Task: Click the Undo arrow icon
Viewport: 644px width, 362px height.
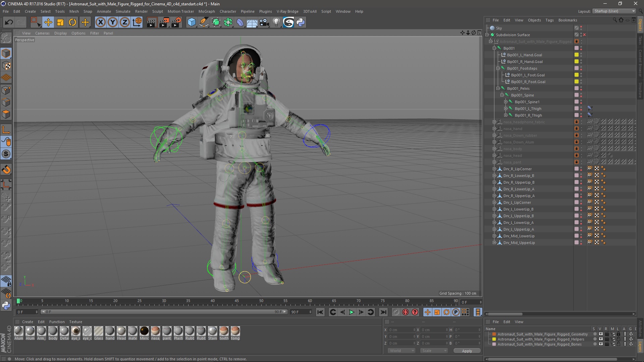Action: pos(9,22)
